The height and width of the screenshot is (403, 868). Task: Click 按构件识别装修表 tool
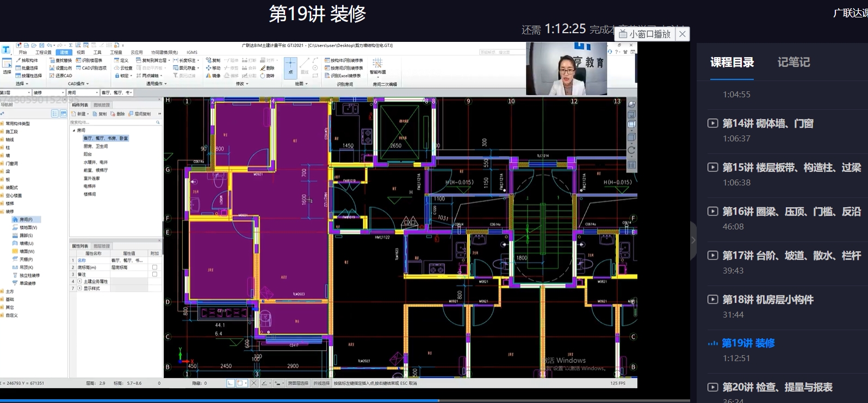[x=344, y=60]
